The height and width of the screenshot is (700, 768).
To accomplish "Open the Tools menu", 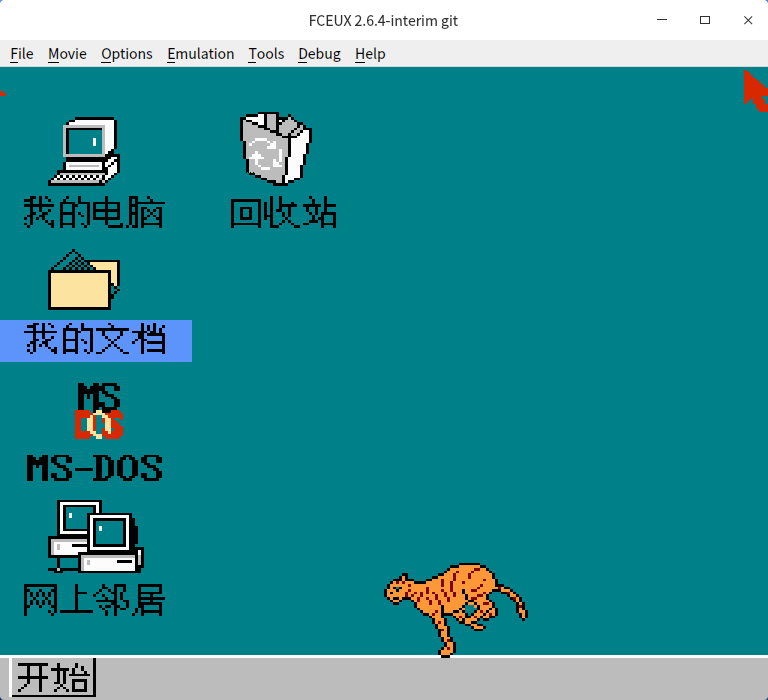I will 266,54.
